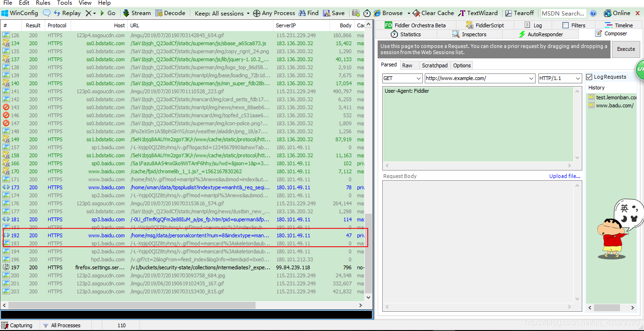The width and height of the screenshot is (644, 331).
Task: Click the image icon of session 126
Action: [x=6, y=35]
